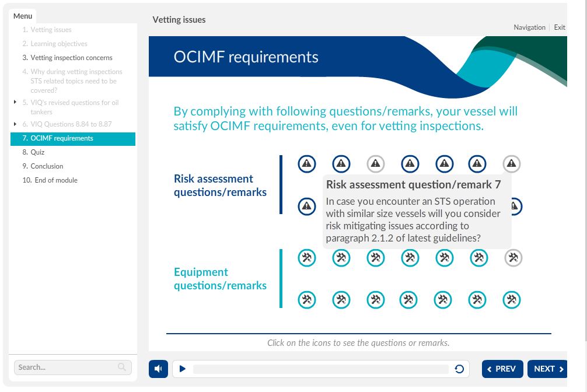Go to previous slide with PREV
The width and height of the screenshot is (587, 392).
tap(502, 369)
